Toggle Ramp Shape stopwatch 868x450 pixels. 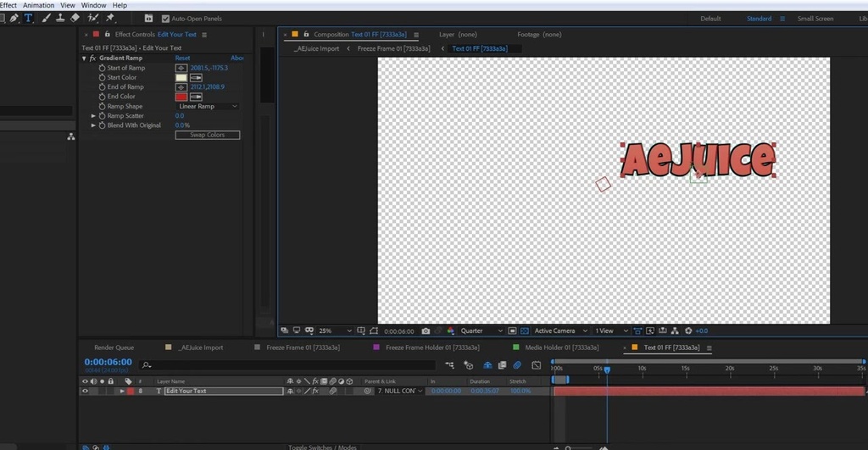pyautogui.click(x=102, y=106)
